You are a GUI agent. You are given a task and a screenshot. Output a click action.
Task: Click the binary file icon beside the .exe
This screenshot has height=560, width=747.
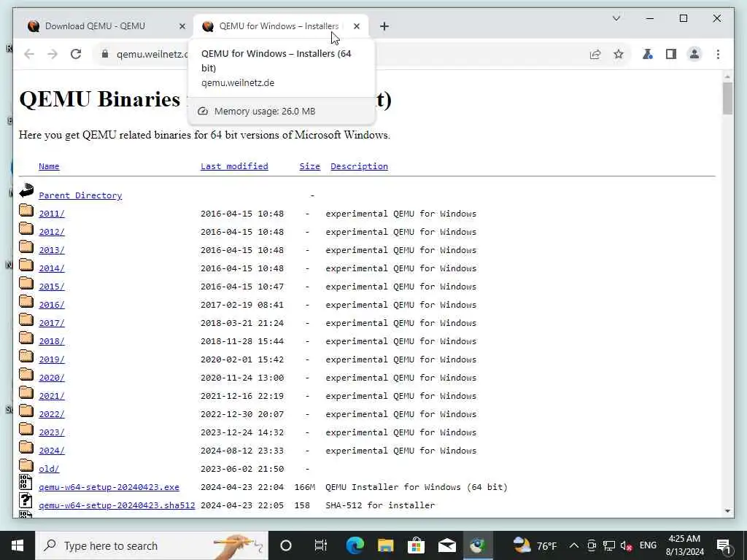click(26, 483)
